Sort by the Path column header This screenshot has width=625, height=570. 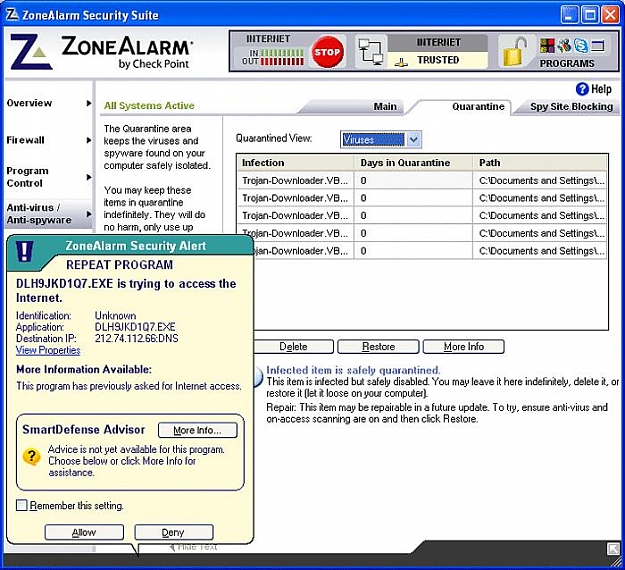tap(540, 163)
